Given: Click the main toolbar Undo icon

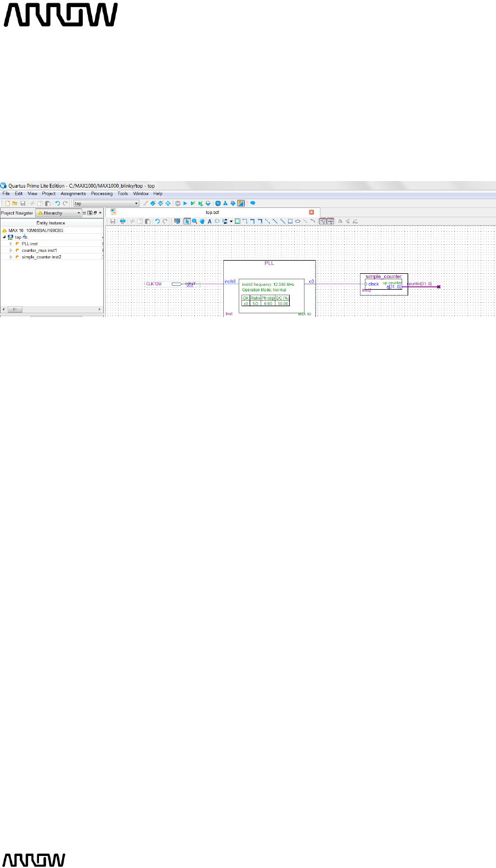Looking at the screenshot, I should (x=58, y=203).
